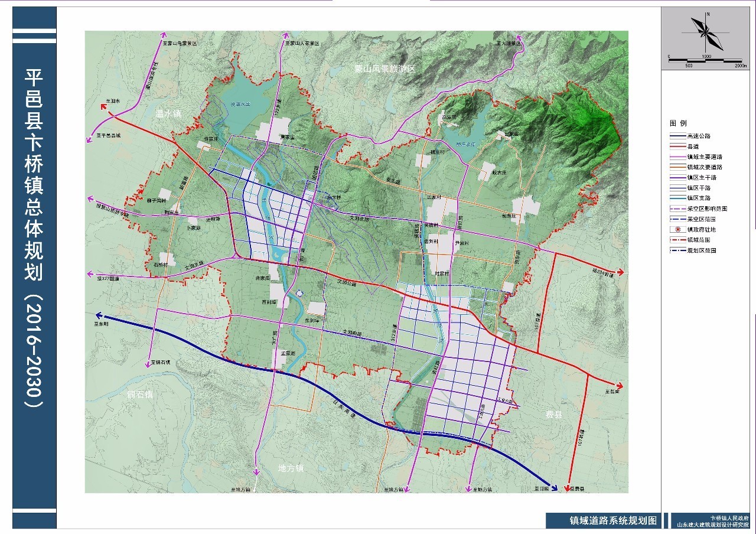Click the 前东庄 village label

click(510, 216)
